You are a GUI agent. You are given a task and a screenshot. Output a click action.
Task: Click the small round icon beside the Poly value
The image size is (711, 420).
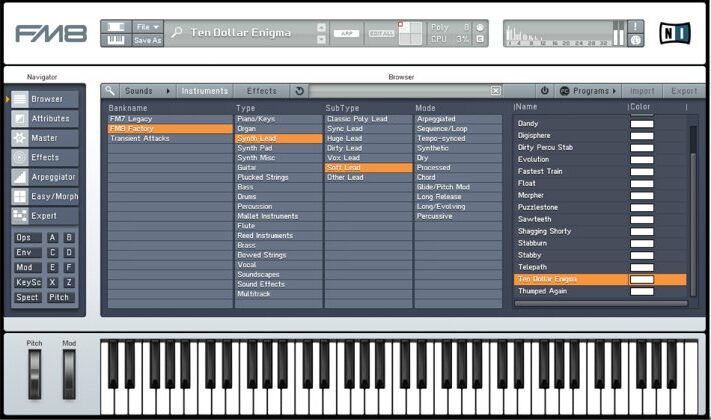[480, 28]
